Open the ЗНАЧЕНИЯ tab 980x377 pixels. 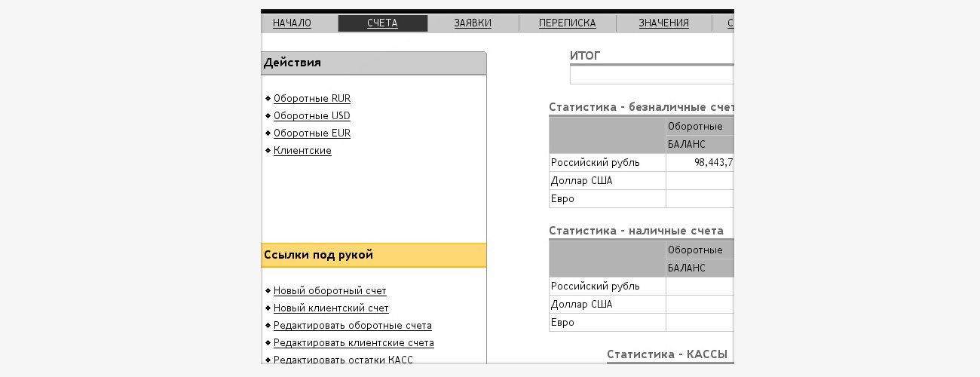[663, 23]
